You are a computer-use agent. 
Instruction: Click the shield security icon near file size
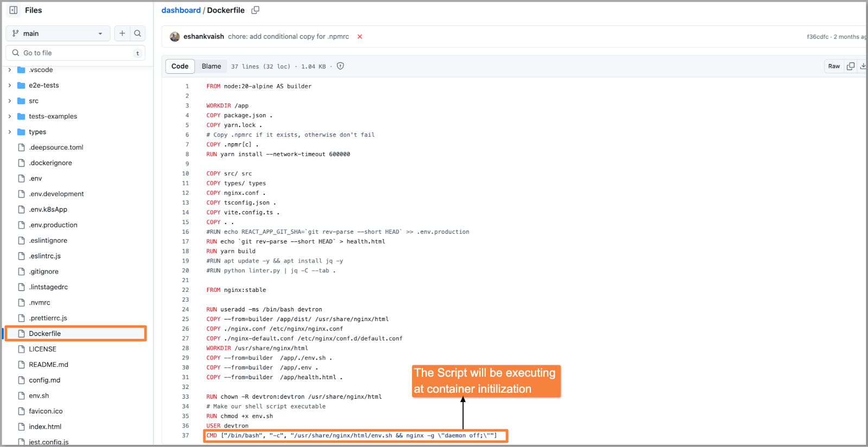pos(341,66)
